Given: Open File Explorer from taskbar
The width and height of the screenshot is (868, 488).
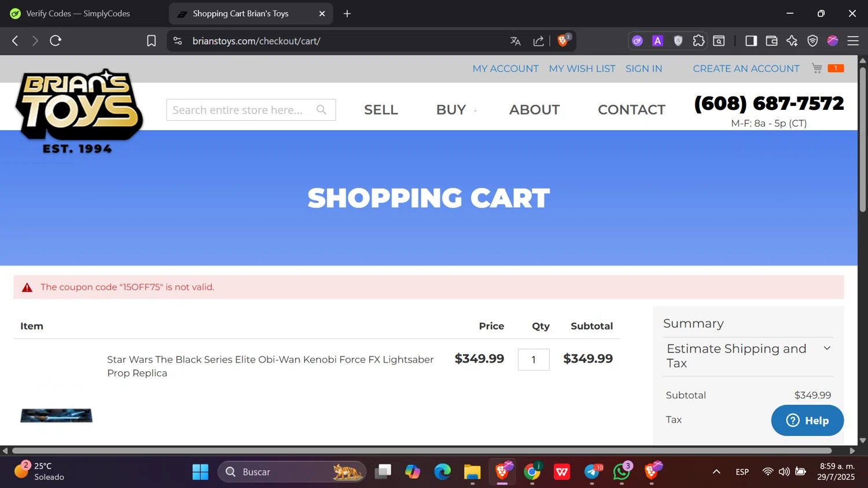Looking at the screenshot, I should click(472, 472).
